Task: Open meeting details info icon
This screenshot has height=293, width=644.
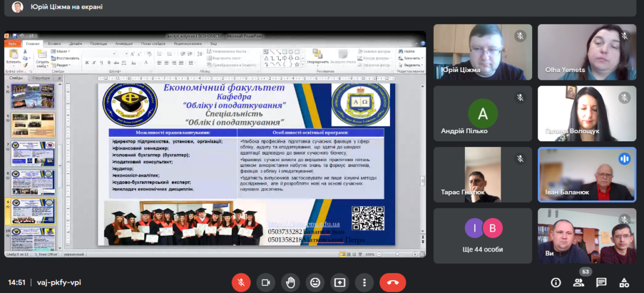Action: click(x=556, y=282)
